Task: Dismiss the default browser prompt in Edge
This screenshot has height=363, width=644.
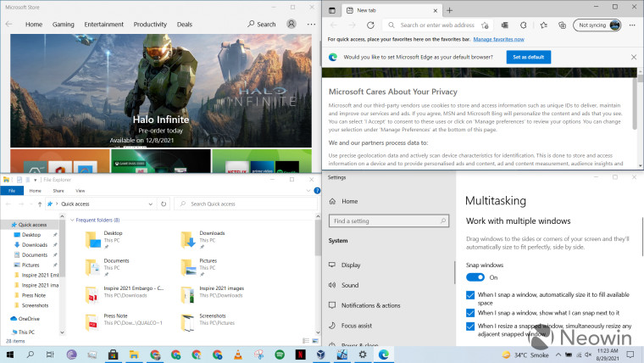Action: (634, 57)
